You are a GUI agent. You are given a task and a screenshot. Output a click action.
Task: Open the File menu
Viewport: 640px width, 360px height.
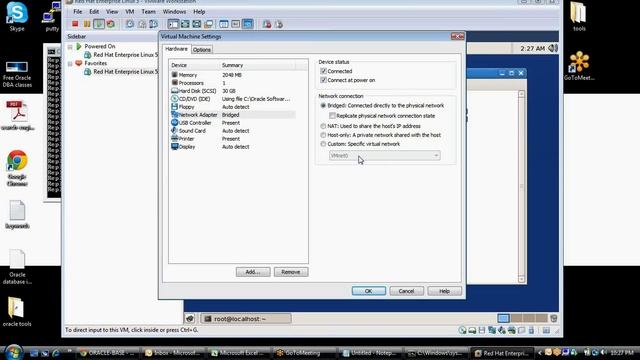[78, 12]
